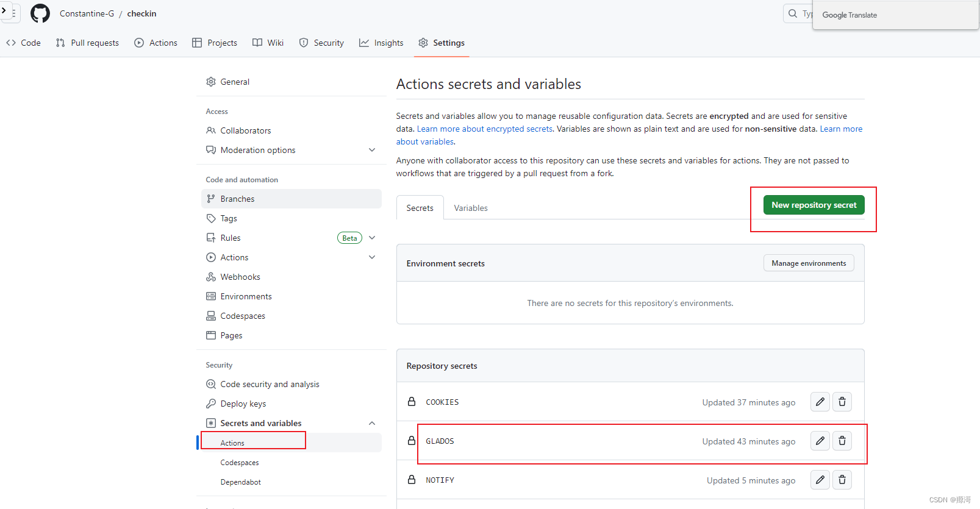Expand Actions settings sidebar section
Screen dimensions: 980x509
[372, 257]
